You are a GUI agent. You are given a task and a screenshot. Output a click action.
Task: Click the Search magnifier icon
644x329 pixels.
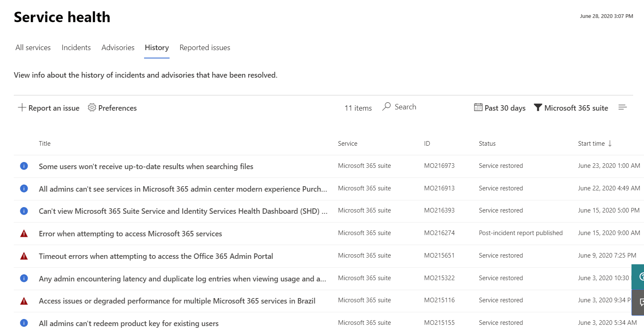[387, 107]
